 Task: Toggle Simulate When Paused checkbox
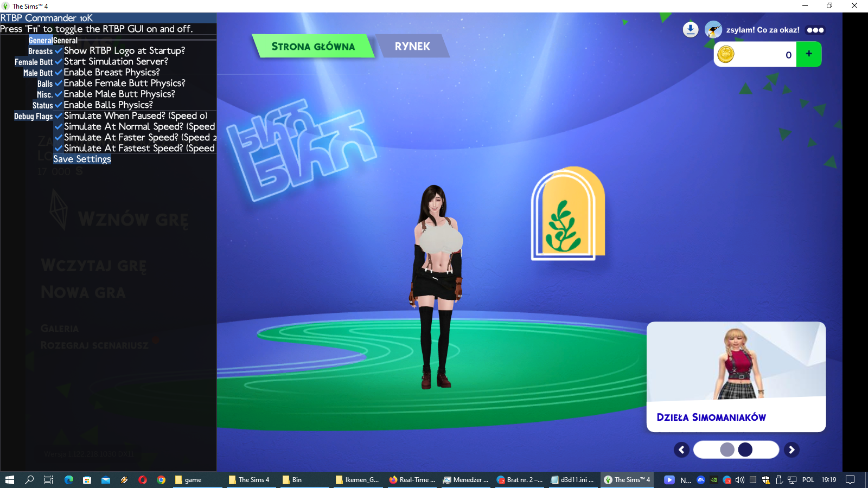[x=59, y=115]
